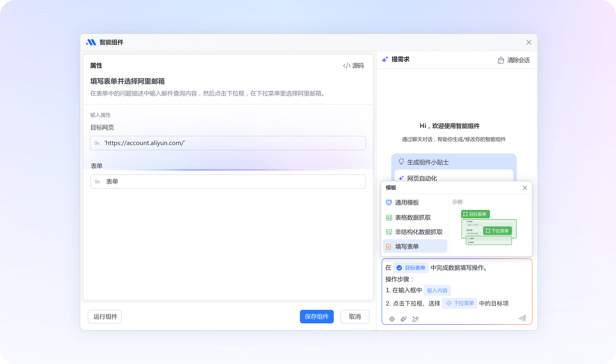Viewport: 616px width, 364px height.
Task: Open the 下拉菜单 dropdown in the example form
Action: [x=497, y=230]
